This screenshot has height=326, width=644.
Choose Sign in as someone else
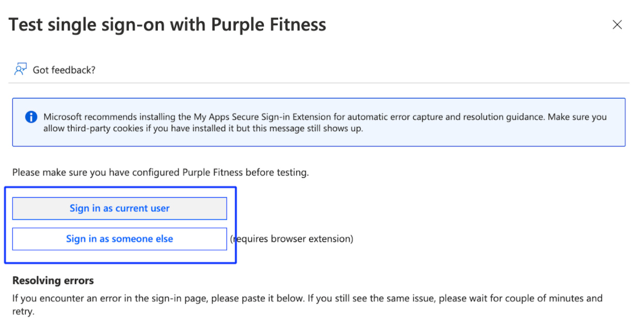tap(119, 239)
